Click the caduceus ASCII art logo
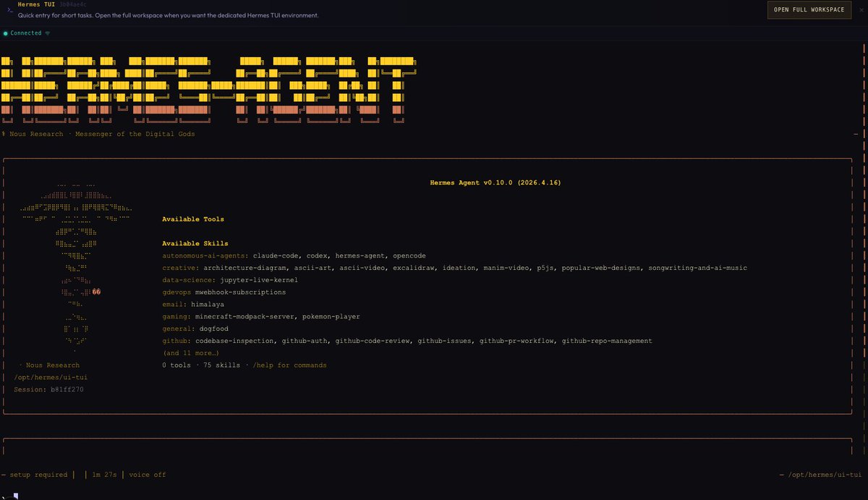 pyautogui.click(x=76, y=268)
